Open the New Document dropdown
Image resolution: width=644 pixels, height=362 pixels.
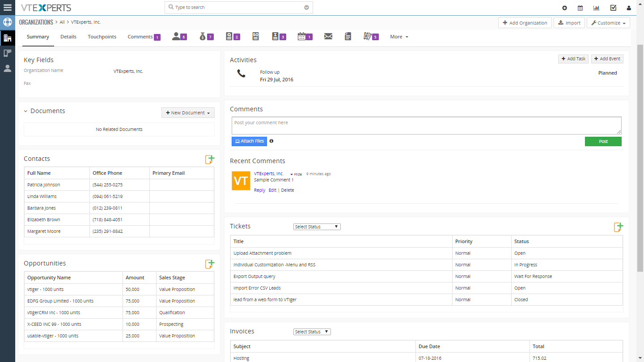click(188, 113)
